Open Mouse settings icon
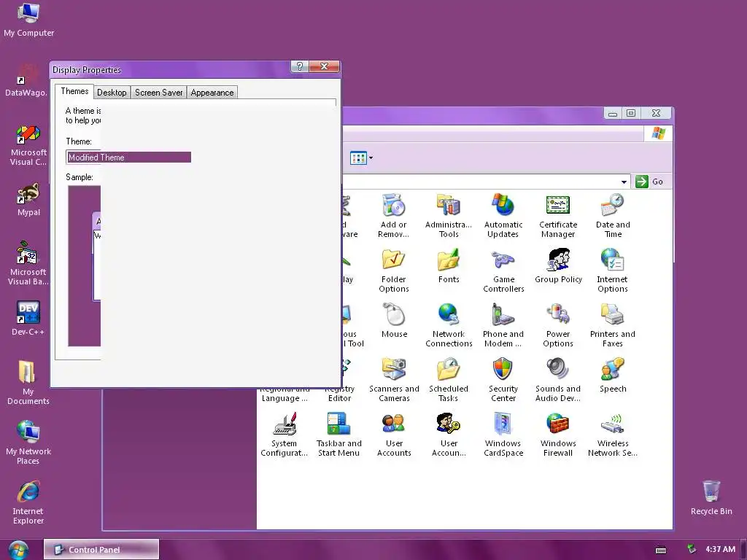This screenshot has height=560, width=747. coord(394,321)
